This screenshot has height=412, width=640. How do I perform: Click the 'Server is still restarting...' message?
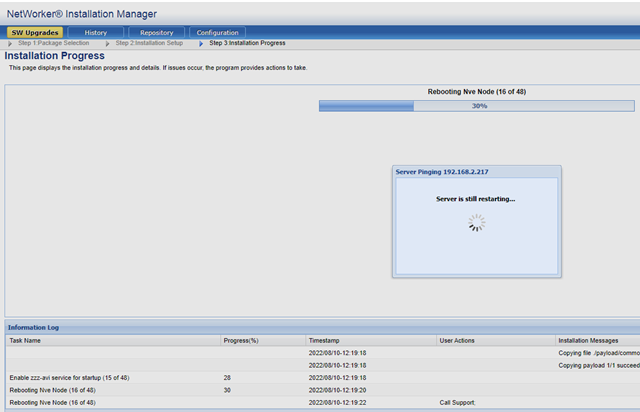(x=476, y=199)
